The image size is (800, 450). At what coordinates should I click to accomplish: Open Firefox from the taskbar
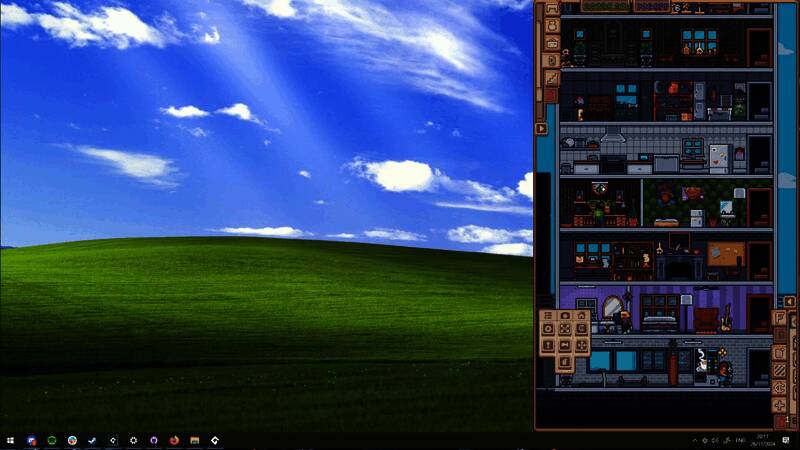coord(174,440)
